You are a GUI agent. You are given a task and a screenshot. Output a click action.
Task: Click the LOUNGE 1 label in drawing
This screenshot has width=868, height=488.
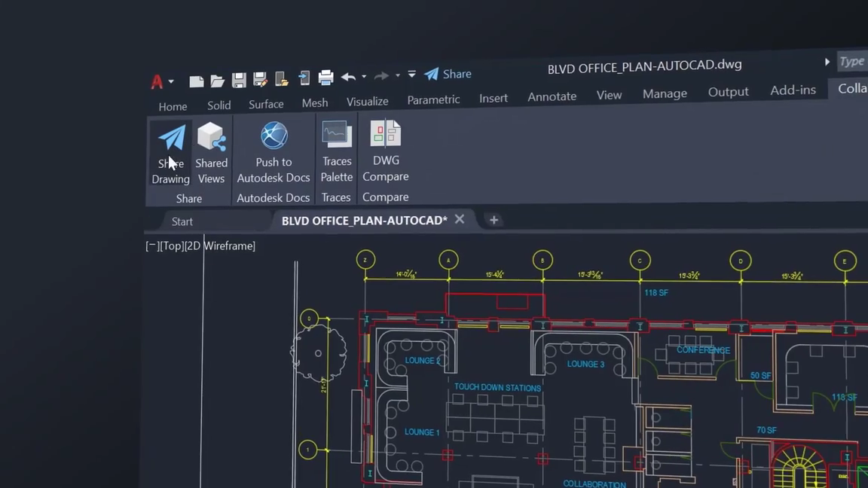click(422, 432)
